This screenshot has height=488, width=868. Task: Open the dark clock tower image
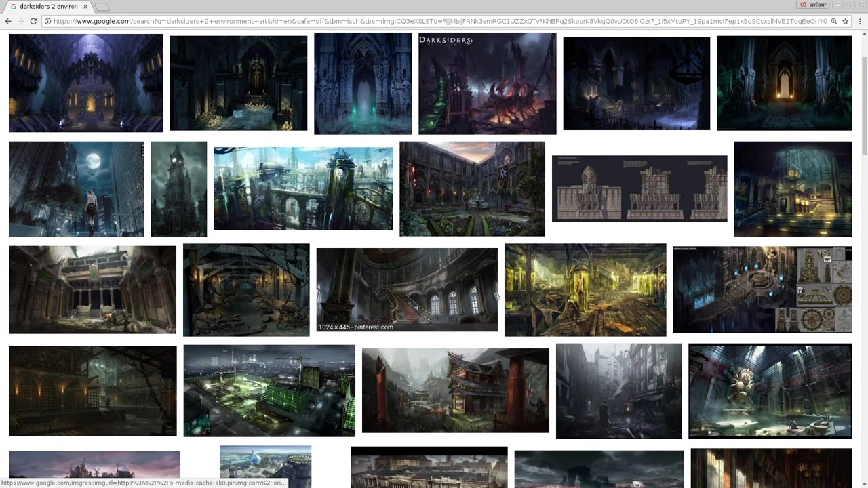(x=179, y=189)
